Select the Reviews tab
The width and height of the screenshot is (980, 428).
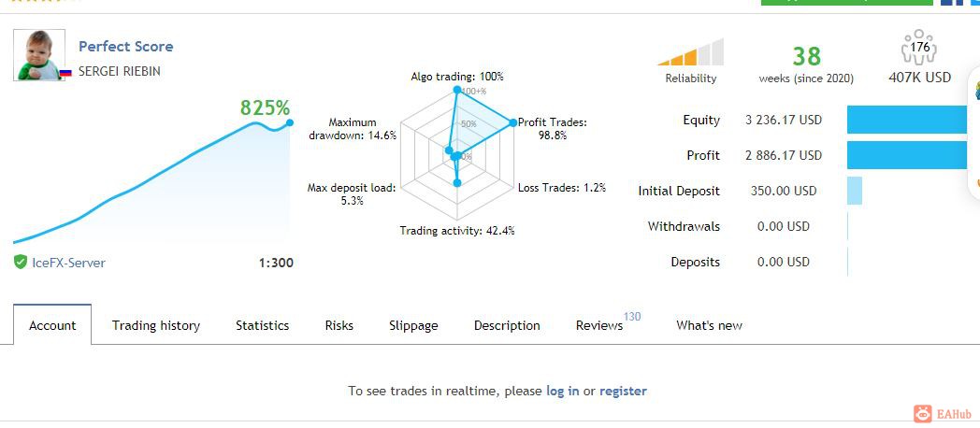[599, 325]
